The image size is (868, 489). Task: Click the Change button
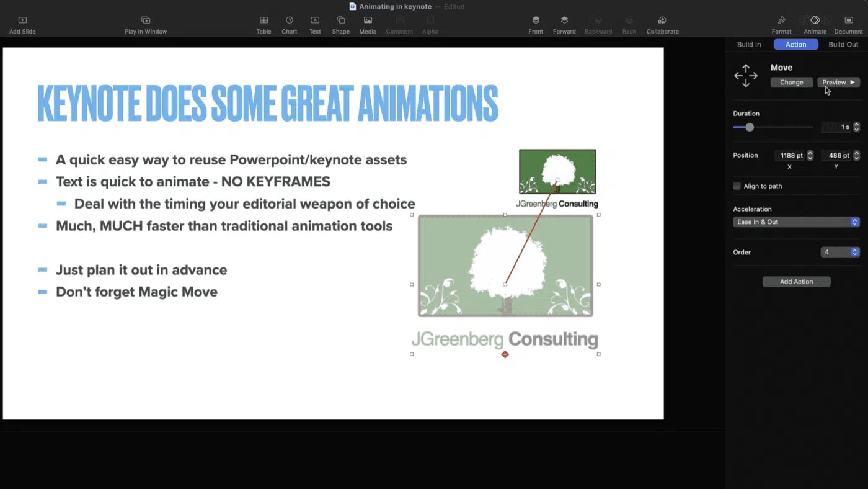[791, 83]
